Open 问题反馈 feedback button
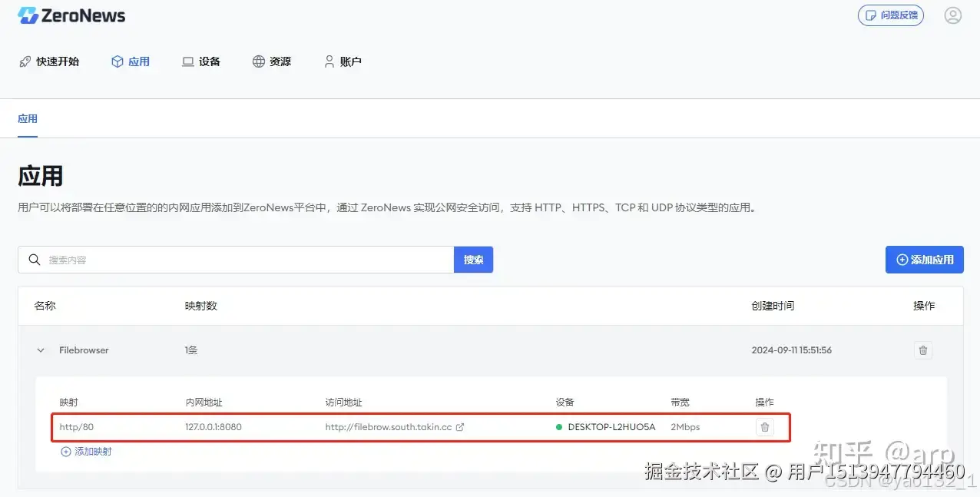 [x=890, y=15]
